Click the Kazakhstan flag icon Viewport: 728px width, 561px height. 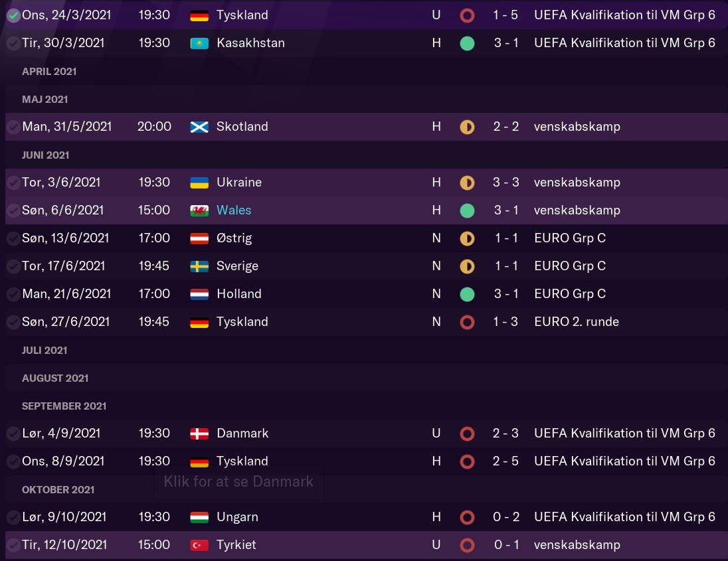point(199,43)
